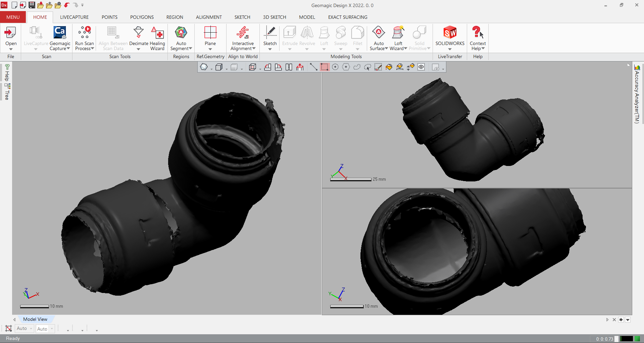Open the EXACT SURFACING tab
644x343 pixels.
[347, 17]
